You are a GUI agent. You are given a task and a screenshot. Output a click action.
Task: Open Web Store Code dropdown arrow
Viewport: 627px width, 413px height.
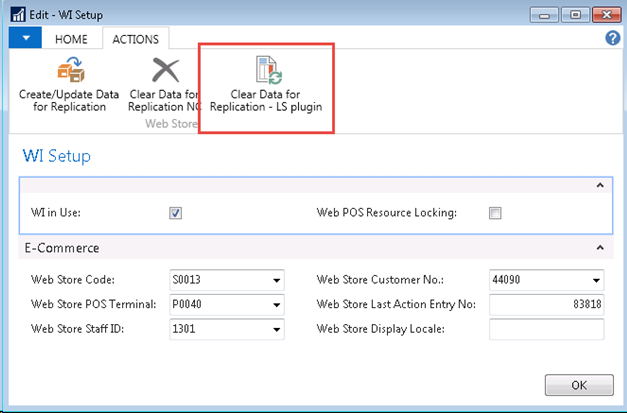(x=276, y=280)
